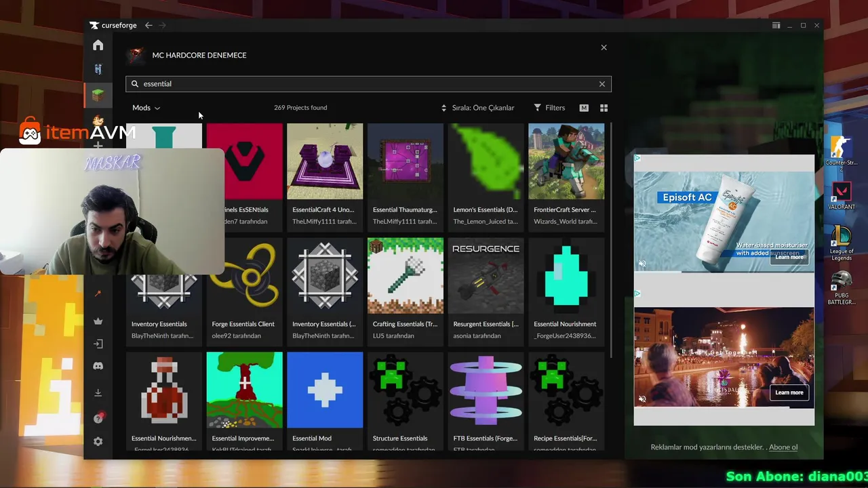Open the settings gear in sidebar
This screenshot has height=488, width=868.
(x=98, y=441)
